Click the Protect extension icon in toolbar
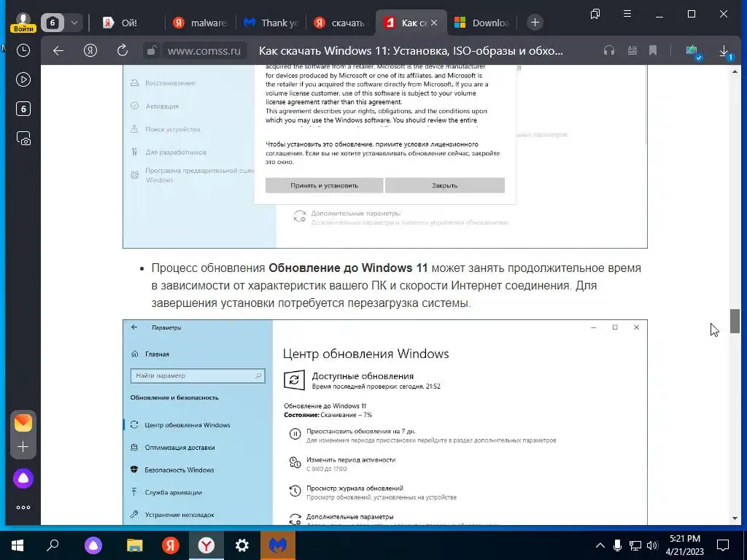747x560 pixels. pyautogui.click(x=692, y=52)
